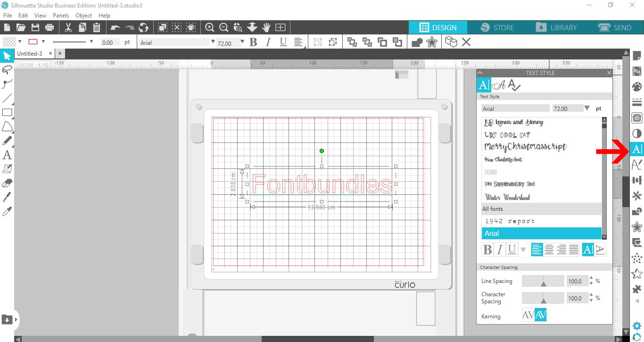Close the Text Style panel
The width and height of the screenshot is (644, 342).
609,73
